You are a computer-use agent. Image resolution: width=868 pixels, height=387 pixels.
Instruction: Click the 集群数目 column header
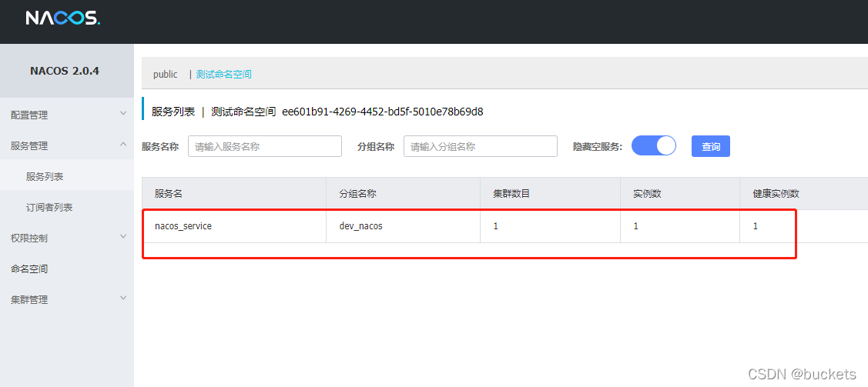point(512,194)
